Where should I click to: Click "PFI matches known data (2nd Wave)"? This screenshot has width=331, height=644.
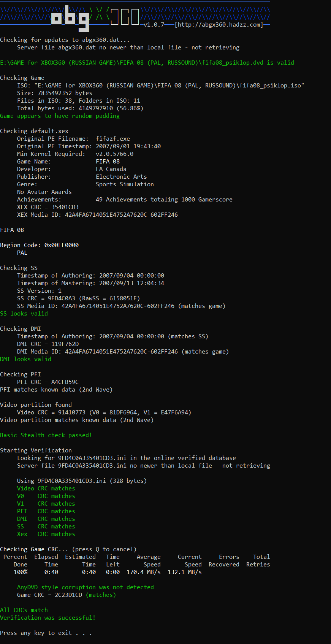coord(56,390)
